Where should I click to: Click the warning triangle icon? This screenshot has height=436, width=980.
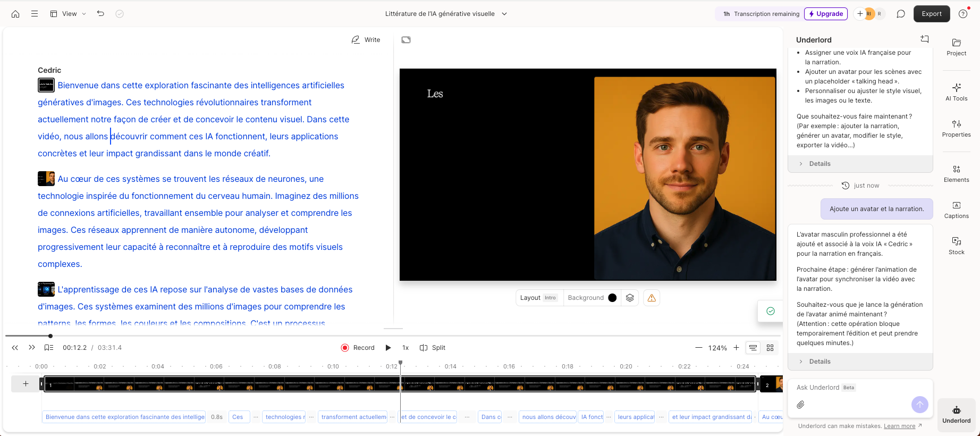[x=652, y=298]
